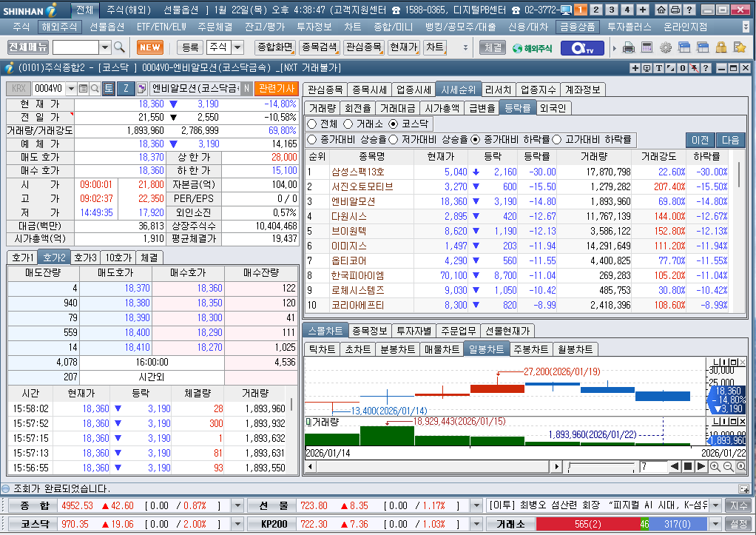Click the magnifier search icon beside menu search box
Screen dimensions: 756x535
tap(119, 47)
